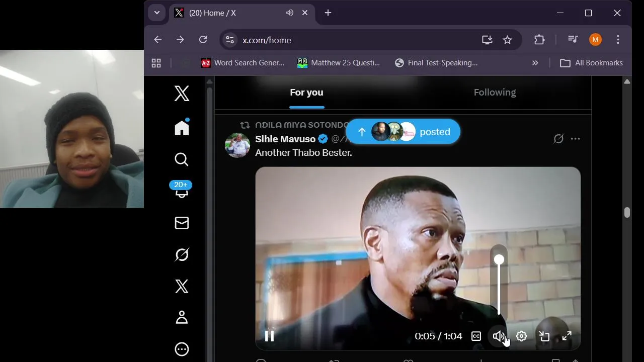
Task: Click the page vertical scrollbar thumb
Action: pyautogui.click(x=627, y=212)
